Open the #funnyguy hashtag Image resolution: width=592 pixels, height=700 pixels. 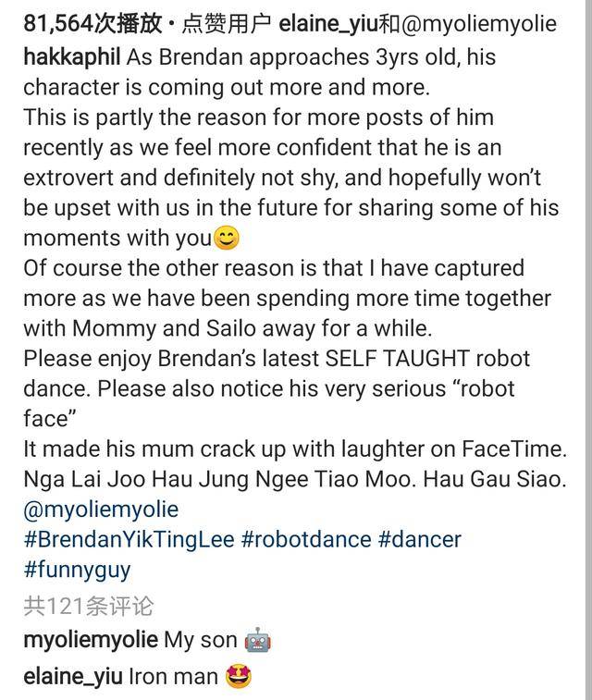(x=77, y=569)
